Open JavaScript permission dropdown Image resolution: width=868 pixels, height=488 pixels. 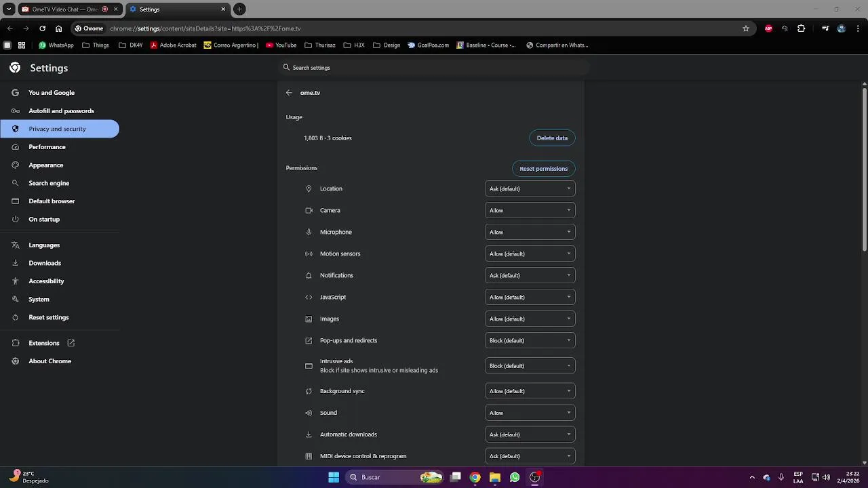coord(530,297)
